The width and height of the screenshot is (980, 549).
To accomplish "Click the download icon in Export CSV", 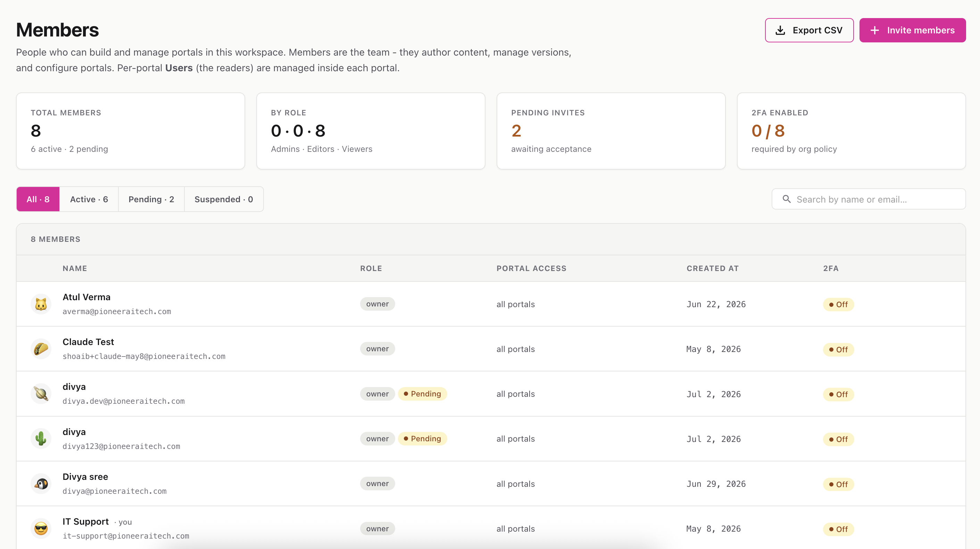I will pos(780,30).
